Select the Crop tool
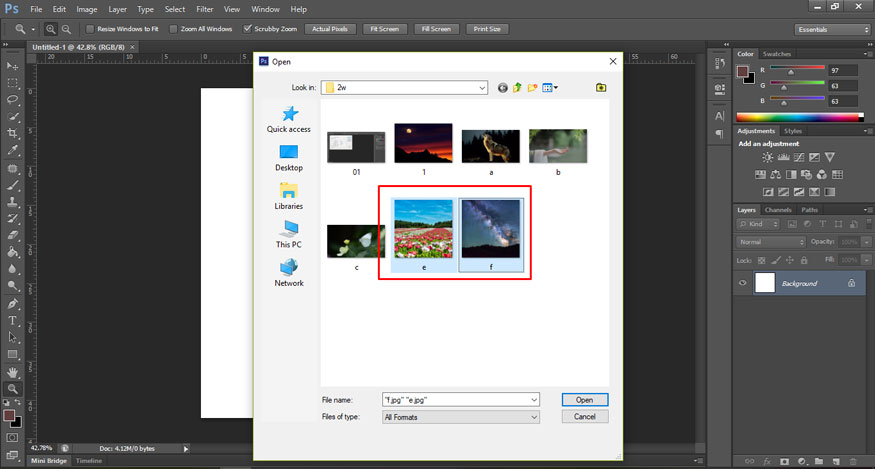Screen dimensions: 875x469 pos(13,134)
